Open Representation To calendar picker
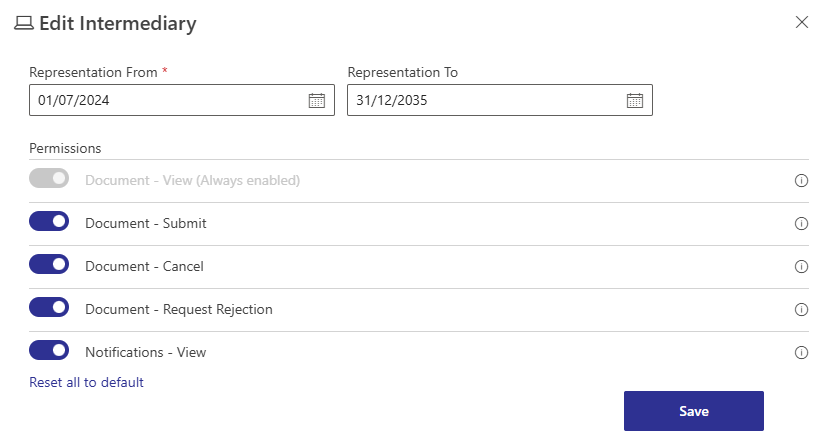The height and width of the screenshot is (448, 824). pos(634,100)
